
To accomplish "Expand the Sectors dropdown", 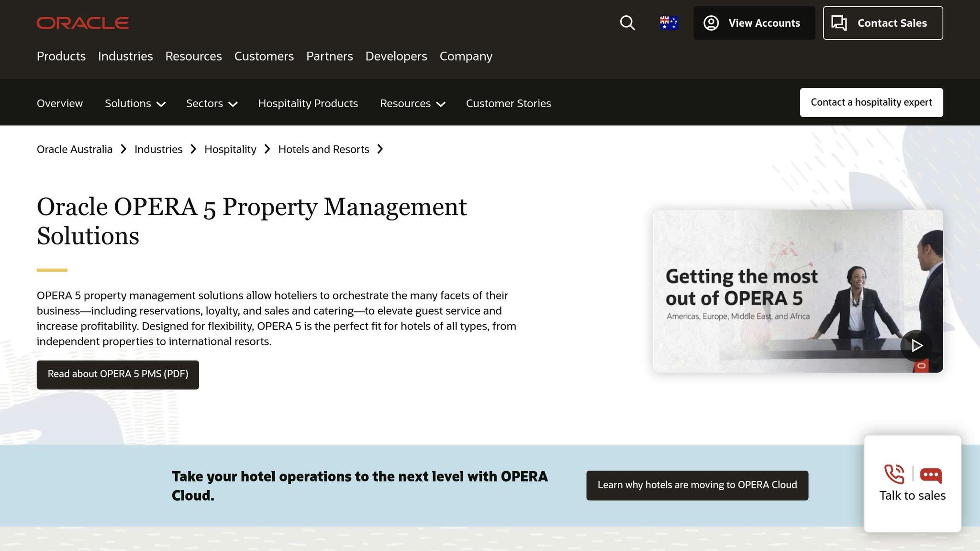I will point(211,103).
